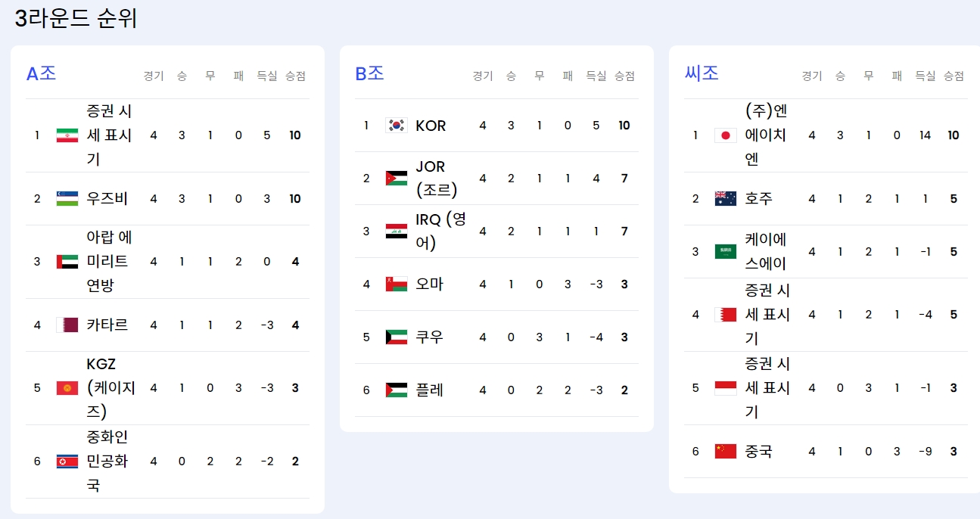This screenshot has height=519, width=980.
Task: Click the China flag beside 중국
Action: coord(726,452)
